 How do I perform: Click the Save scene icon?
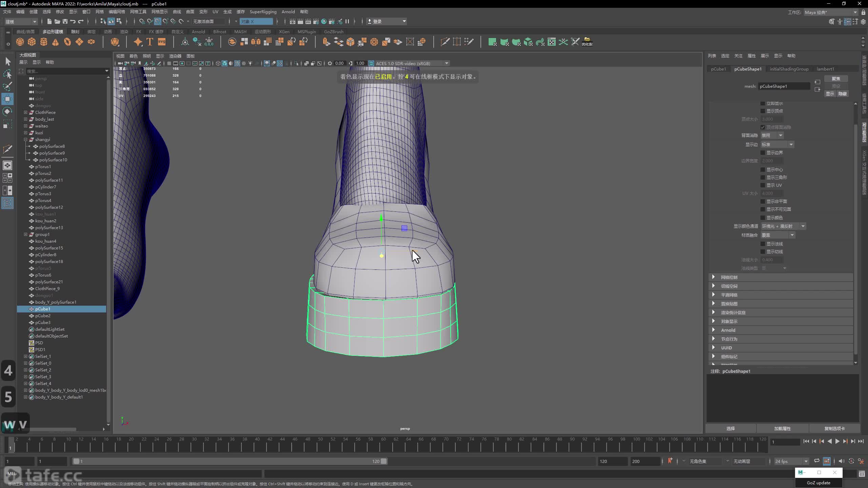tap(65, 21)
